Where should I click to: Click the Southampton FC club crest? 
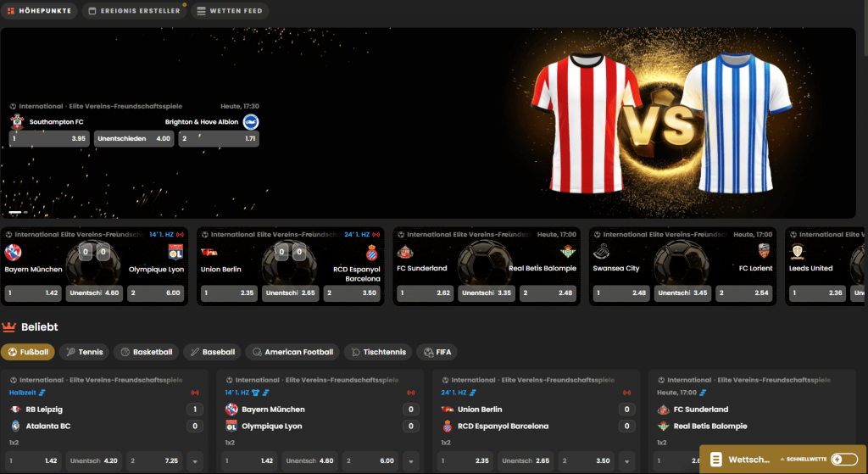point(17,121)
